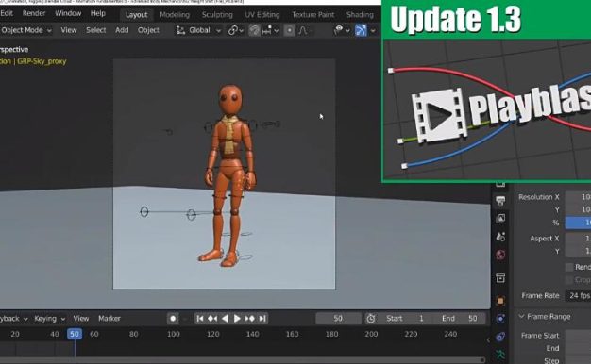Open Object properties orange square tab
Viewport: 591px width, 364px height.
click(x=500, y=301)
